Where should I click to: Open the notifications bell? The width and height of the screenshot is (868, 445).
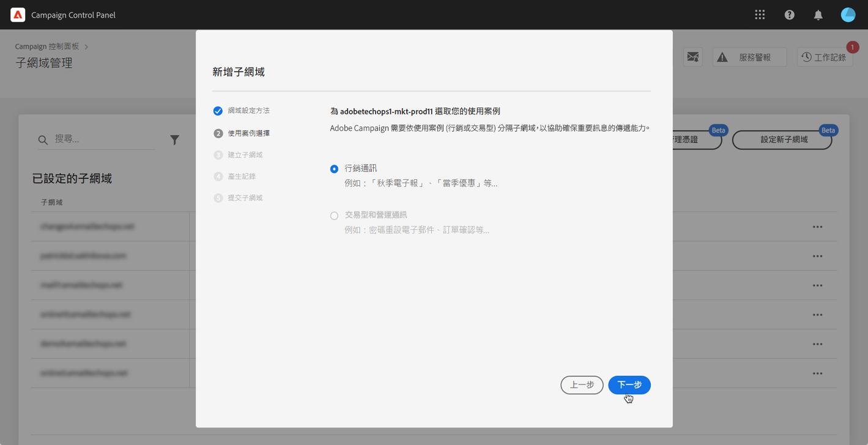(818, 15)
